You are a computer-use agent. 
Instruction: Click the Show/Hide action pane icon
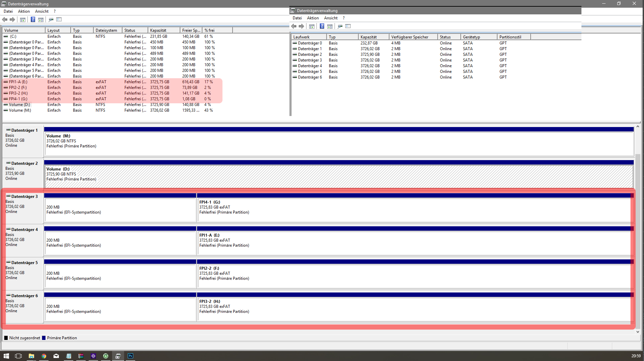[x=41, y=20]
